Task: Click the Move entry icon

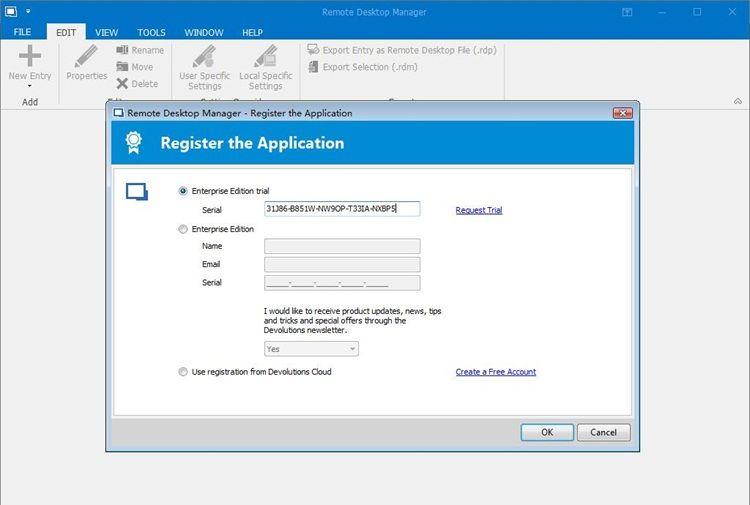Action: [122, 67]
